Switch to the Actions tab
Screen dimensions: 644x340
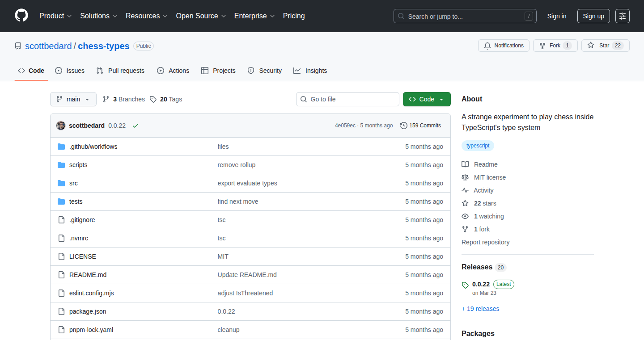173,71
